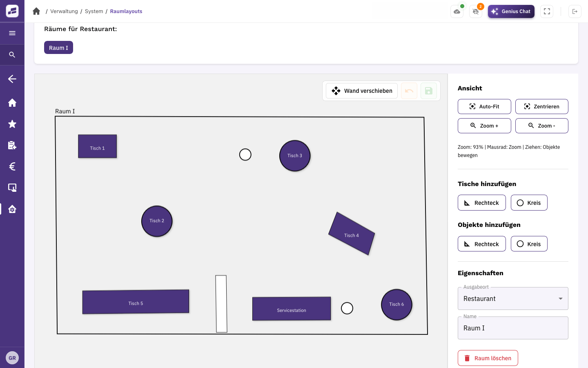Click Raum löschen button
The height and width of the screenshot is (368, 588).
tap(488, 358)
